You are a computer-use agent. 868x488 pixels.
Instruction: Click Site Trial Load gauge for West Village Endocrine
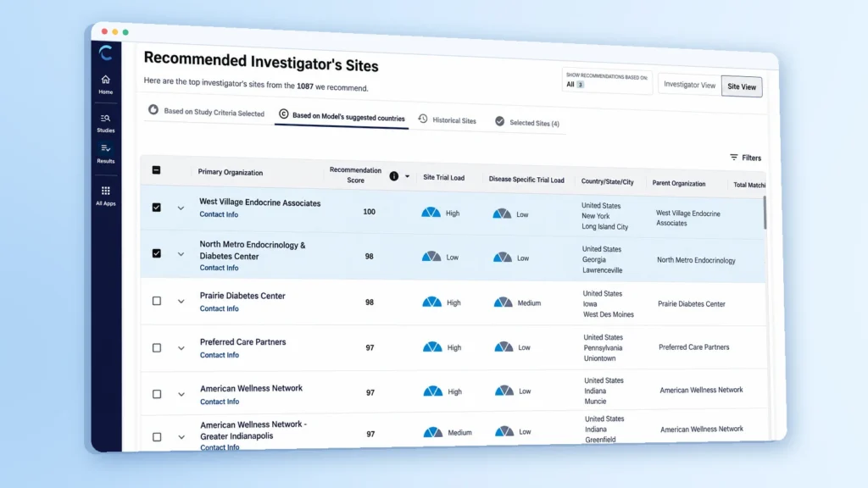click(x=431, y=213)
